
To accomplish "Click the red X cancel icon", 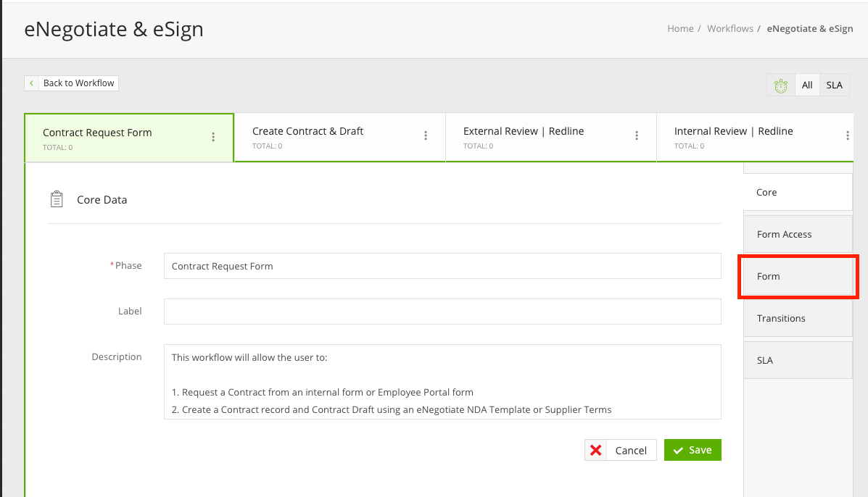I will coord(595,450).
